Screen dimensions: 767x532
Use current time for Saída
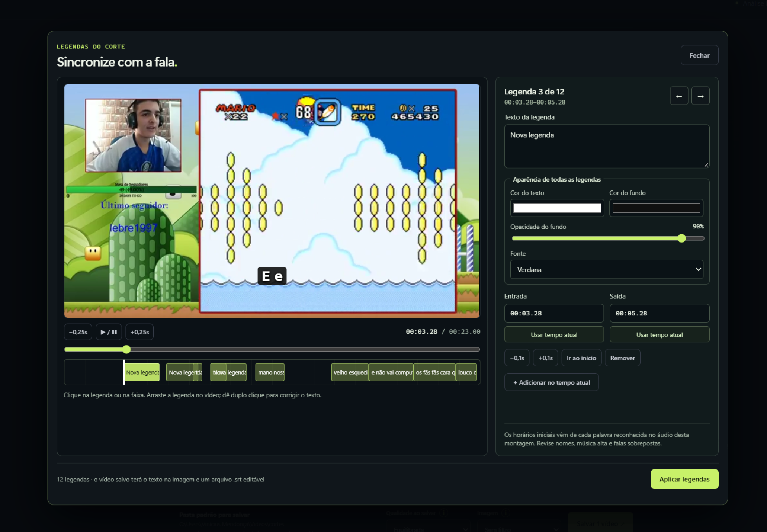pos(659,334)
